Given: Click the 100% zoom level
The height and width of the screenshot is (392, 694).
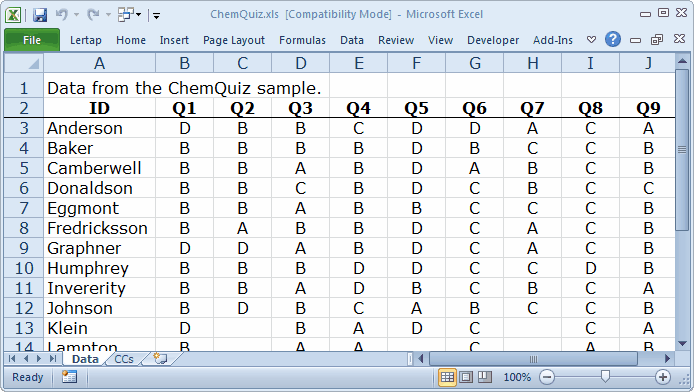Looking at the screenshot, I should [x=517, y=377].
